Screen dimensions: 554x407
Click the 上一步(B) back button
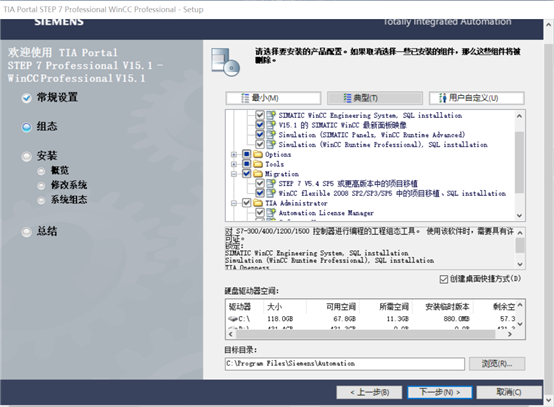369,392
